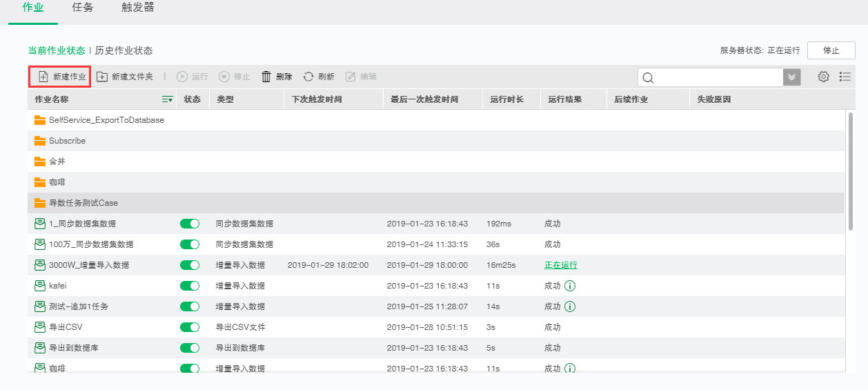Disable the 3000W_增量导入数据 job toggle
Screen dimensions: 868x390
[x=190, y=265]
